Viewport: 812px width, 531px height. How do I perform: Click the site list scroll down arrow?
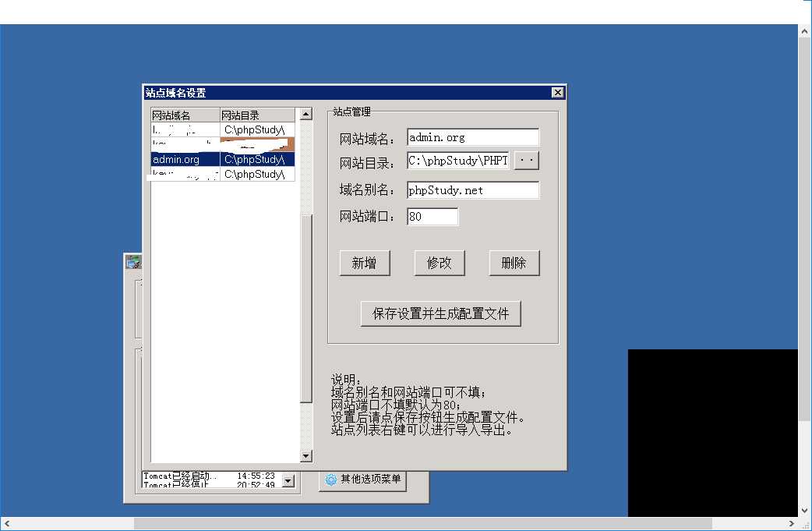(x=306, y=456)
